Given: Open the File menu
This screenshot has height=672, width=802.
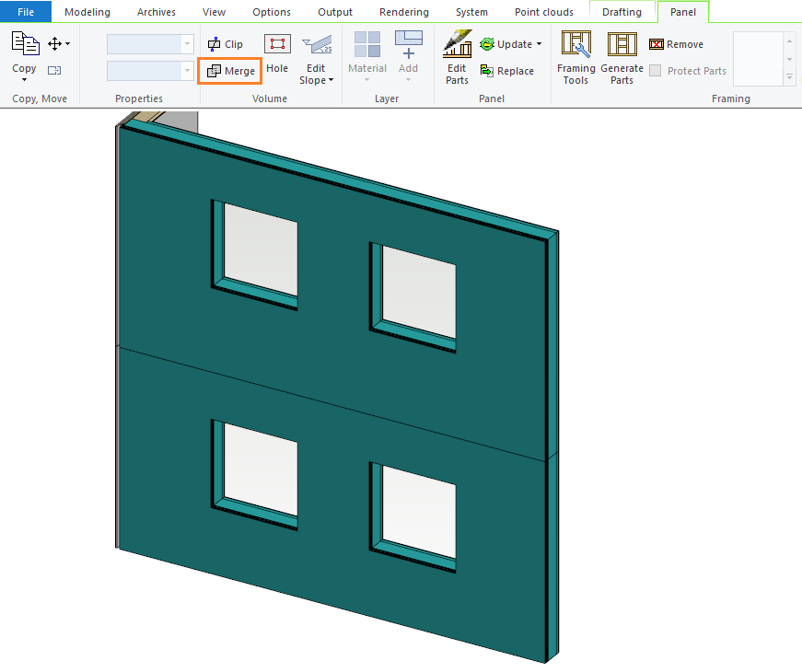Looking at the screenshot, I should pyautogui.click(x=26, y=12).
